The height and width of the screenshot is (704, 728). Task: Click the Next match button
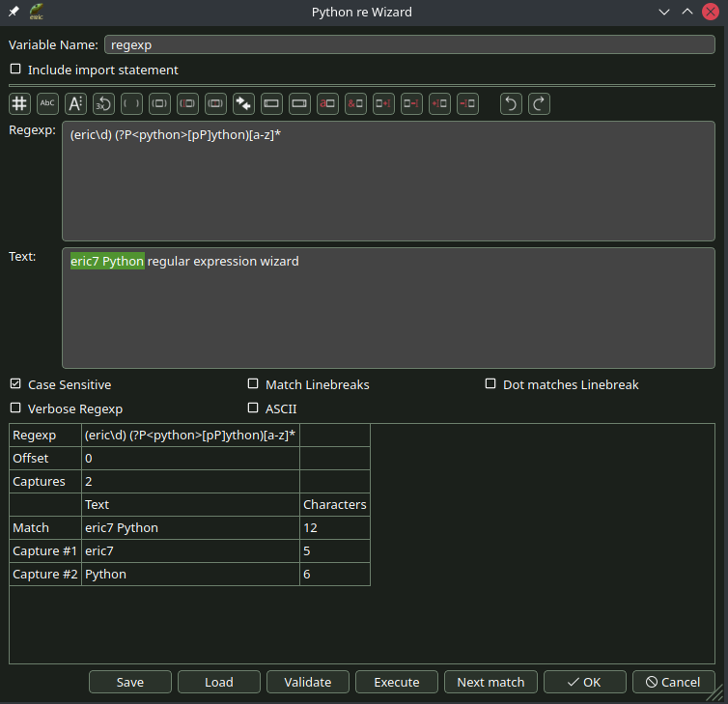[490, 682]
